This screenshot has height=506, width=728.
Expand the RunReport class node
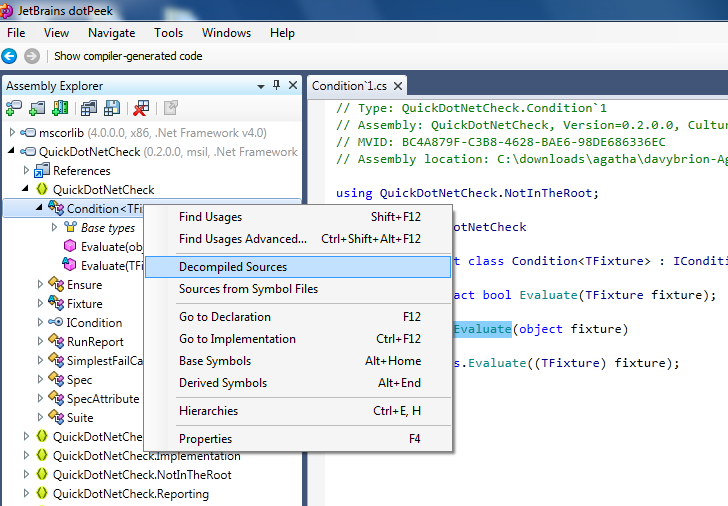(40, 341)
